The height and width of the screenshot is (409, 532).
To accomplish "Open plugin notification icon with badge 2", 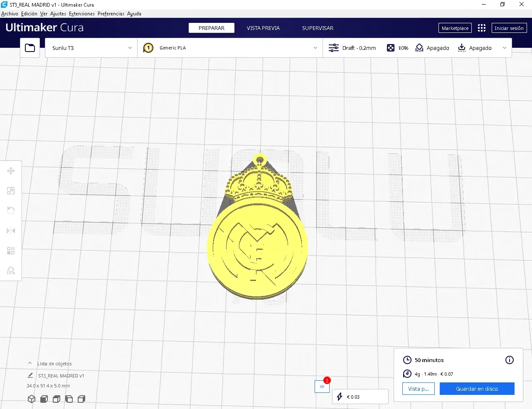I will click(322, 387).
